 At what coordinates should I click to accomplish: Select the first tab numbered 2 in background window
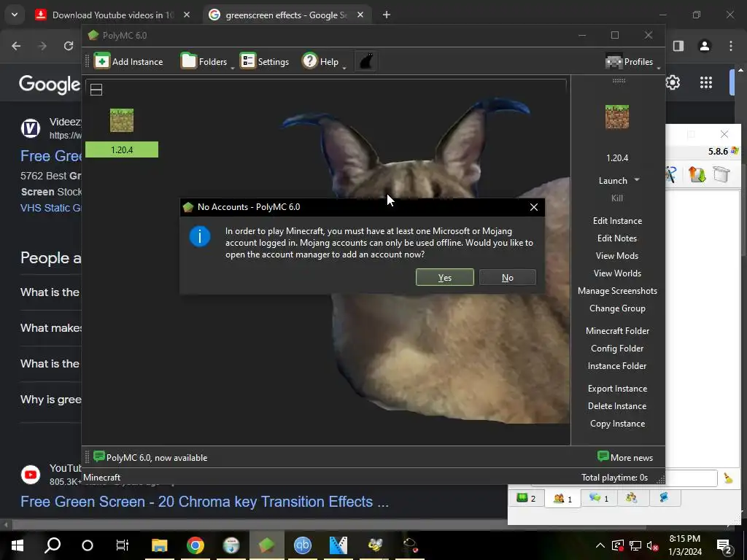(x=527, y=498)
